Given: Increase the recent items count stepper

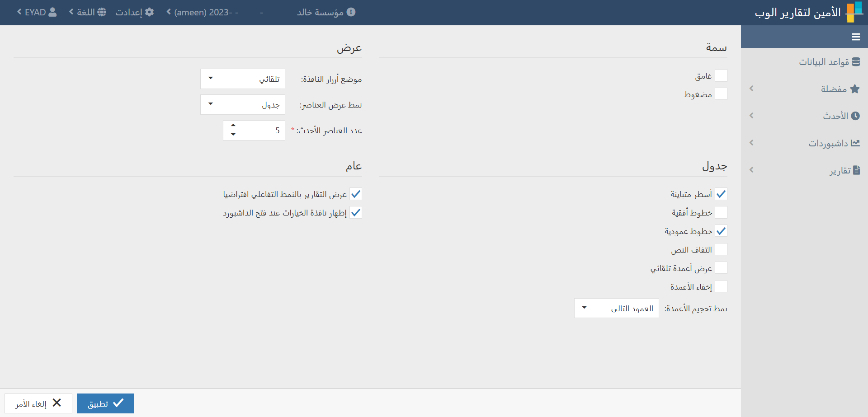Looking at the screenshot, I should pyautogui.click(x=233, y=125).
